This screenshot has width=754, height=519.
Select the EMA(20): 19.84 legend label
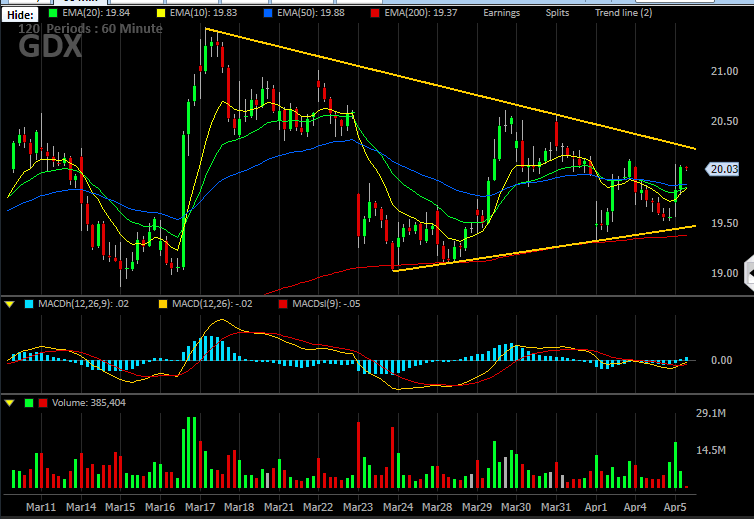pos(96,13)
